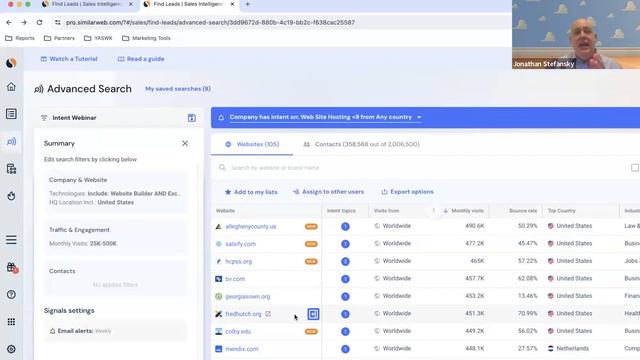The image size is (640, 360).
Task: Click the browser address bar URL
Action: 210,22
